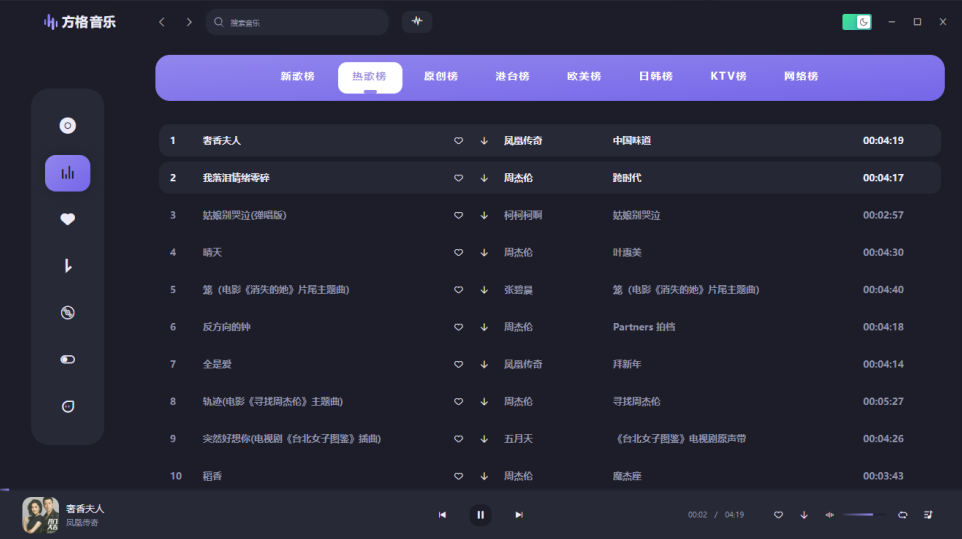The width and height of the screenshot is (962, 539).
Task: Click the waveform icon beside search box
Action: tap(417, 21)
